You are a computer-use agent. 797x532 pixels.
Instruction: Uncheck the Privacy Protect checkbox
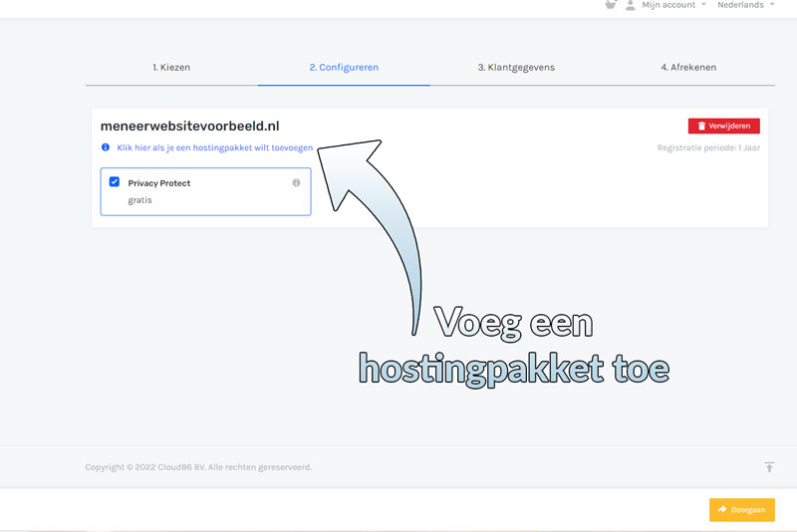[115, 182]
